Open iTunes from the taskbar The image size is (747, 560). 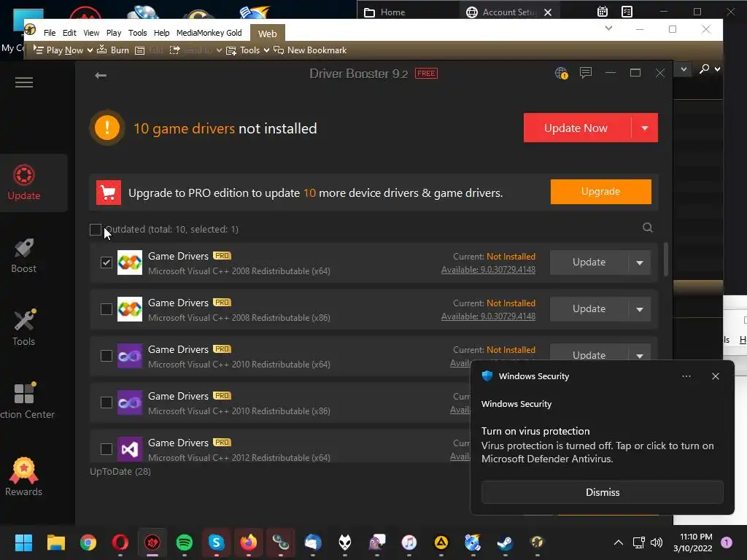[409, 542]
